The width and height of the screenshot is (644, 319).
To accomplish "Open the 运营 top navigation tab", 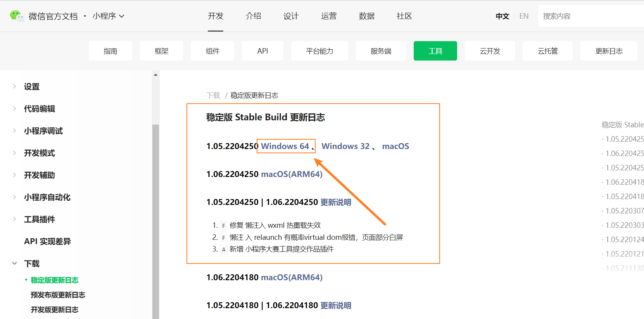I will [x=329, y=16].
